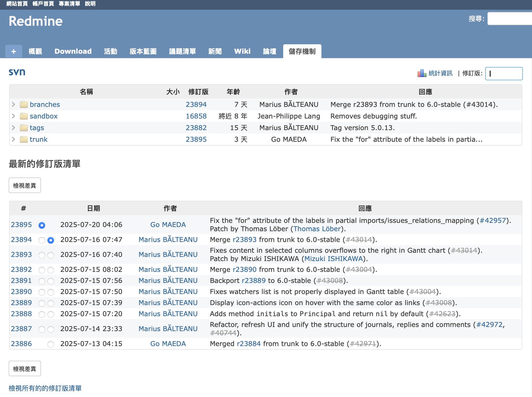The image size is (532, 397).
Task: Open the 概觀 tab
Action: 35,51
